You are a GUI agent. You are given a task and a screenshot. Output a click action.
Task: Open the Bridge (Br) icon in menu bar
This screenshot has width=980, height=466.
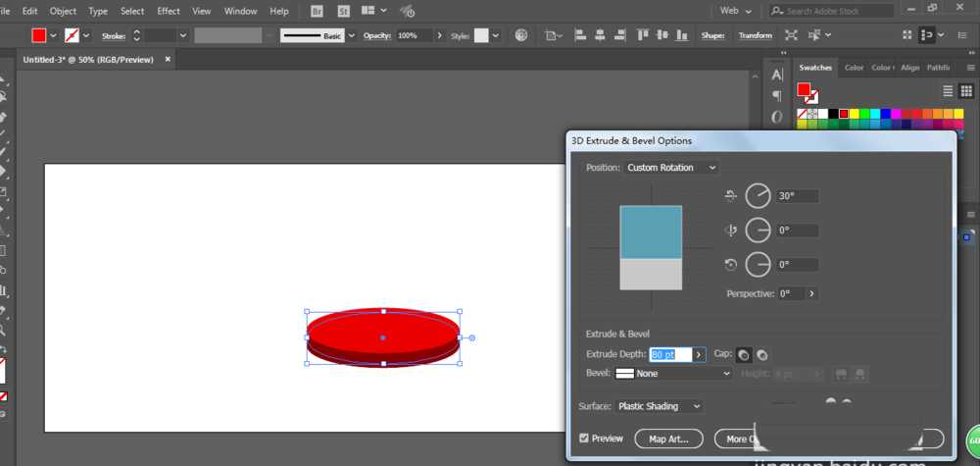pos(317,11)
